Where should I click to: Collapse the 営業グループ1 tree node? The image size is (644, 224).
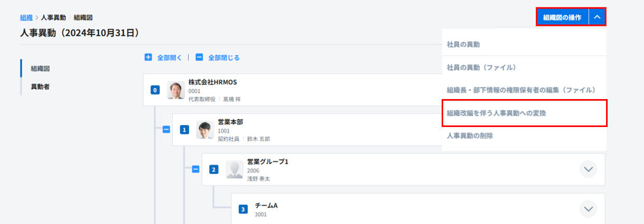coord(196,169)
